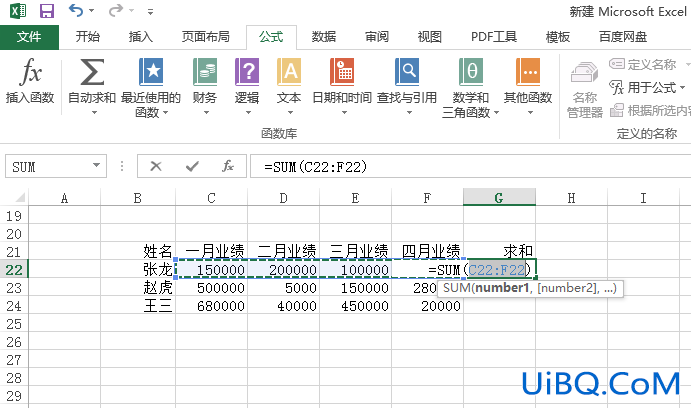Click the Select All corner triangle
Screen dimensions: 691x408
pos(19,197)
